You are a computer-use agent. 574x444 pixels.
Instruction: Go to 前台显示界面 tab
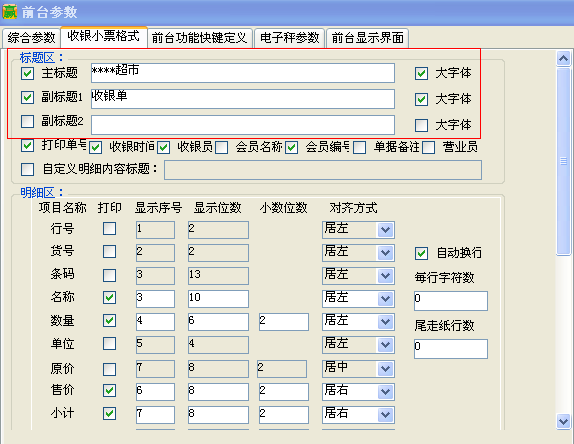pos(367,38)
